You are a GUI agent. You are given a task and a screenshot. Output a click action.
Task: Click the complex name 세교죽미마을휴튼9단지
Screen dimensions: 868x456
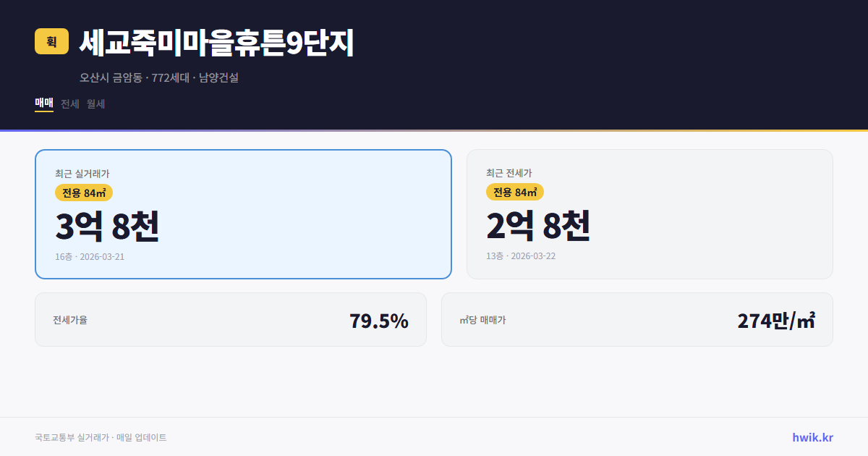tap(215, 43)
